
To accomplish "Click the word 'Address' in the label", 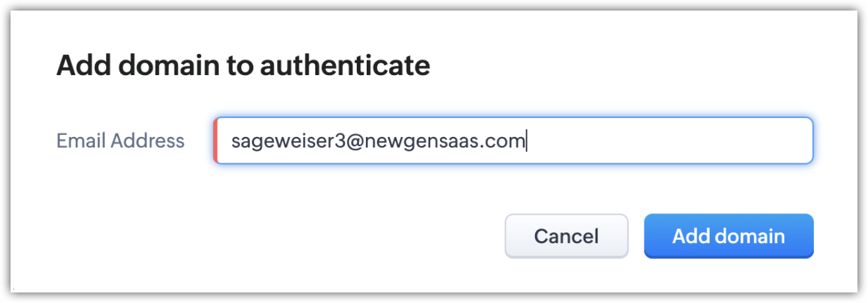I will click(147, 140).
